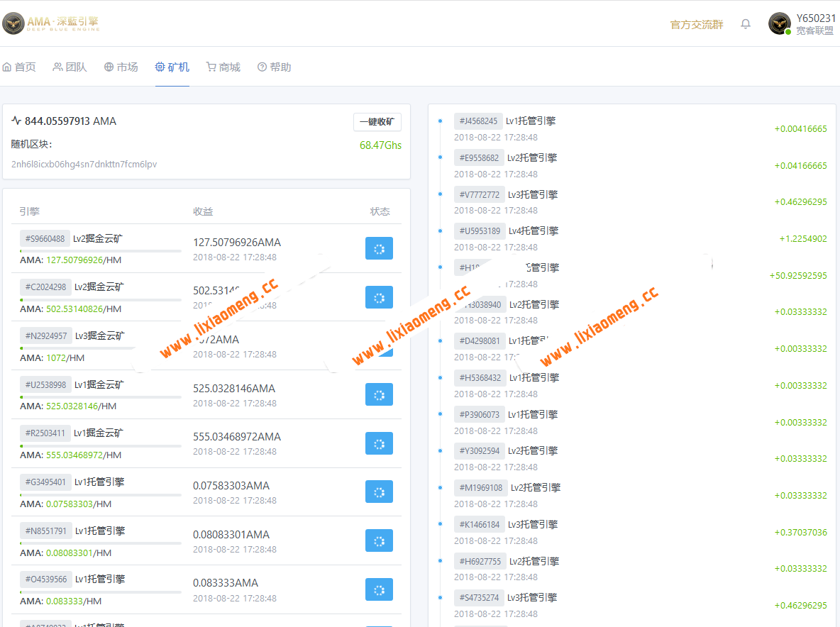
Task: Click the miner icon beside 矿机
Action: 160,66
